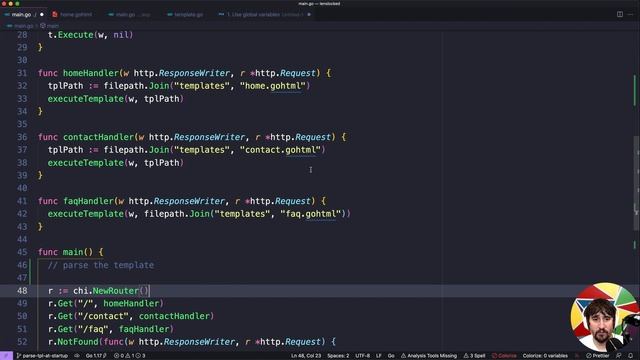Image resolution: width=640 pixels, height=360 pixels.
Task: Click main.go in the breadcrumb
Action: pos(20,25)
